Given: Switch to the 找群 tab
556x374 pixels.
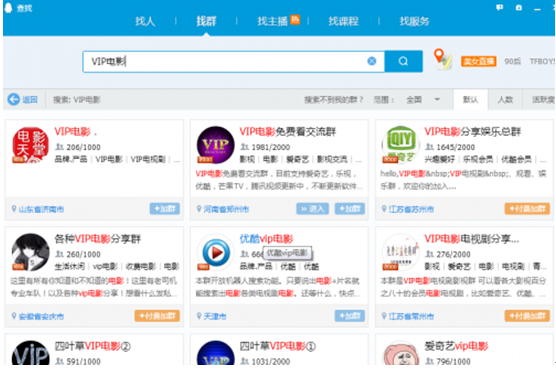Looking at the screenshot, I should [x=206, y=21].
